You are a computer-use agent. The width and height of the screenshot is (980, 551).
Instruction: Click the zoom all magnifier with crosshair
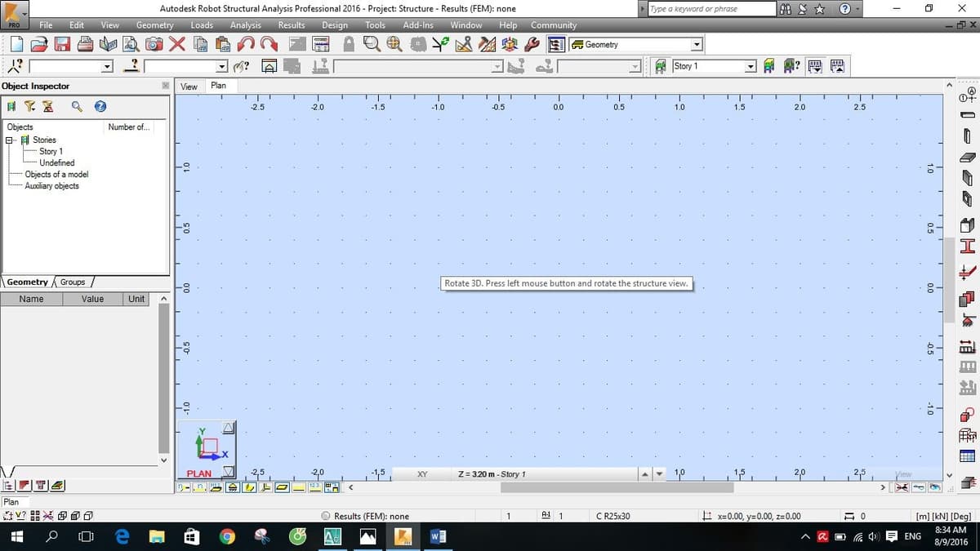coord(394,45)
